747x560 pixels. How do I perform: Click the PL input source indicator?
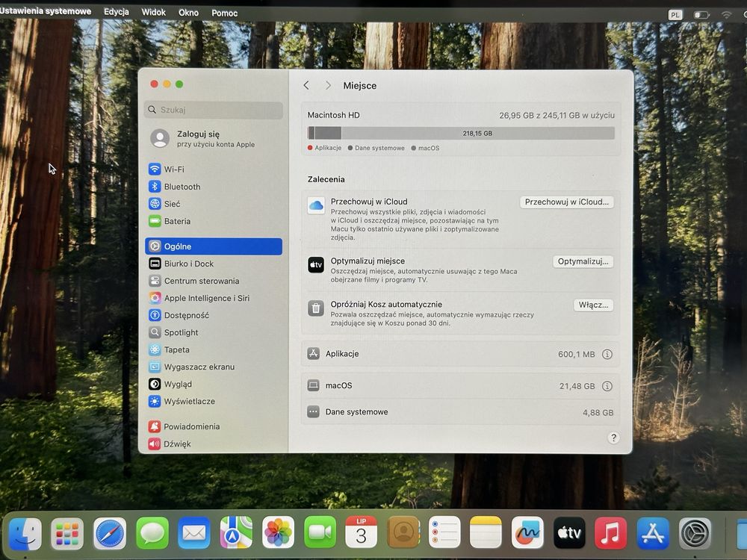[x=675, y=15]
